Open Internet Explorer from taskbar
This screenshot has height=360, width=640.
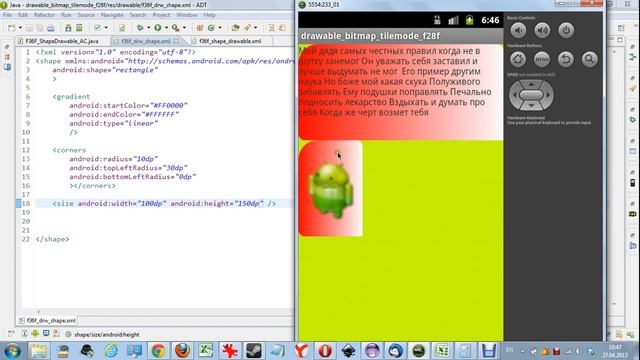point(111,351)
